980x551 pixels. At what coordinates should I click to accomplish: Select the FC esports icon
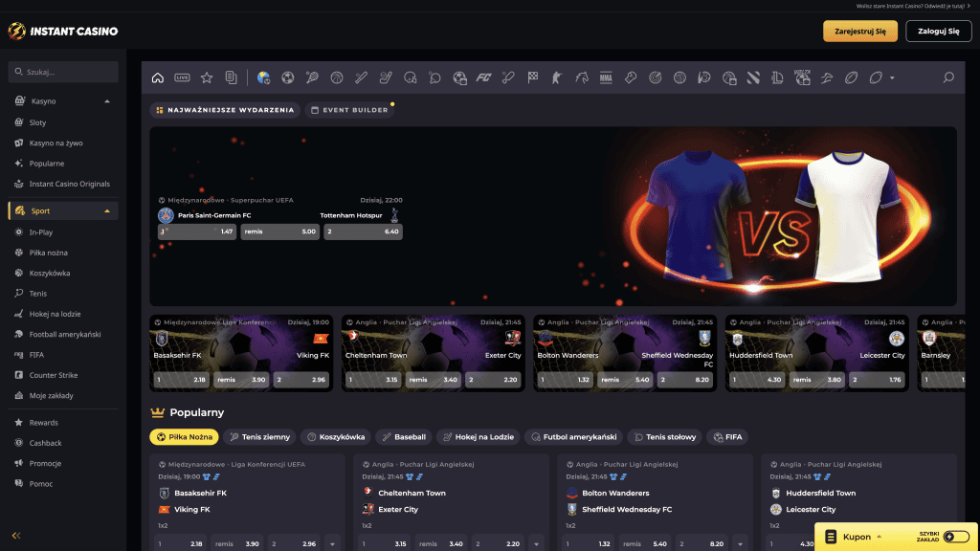tap(483, 77)
